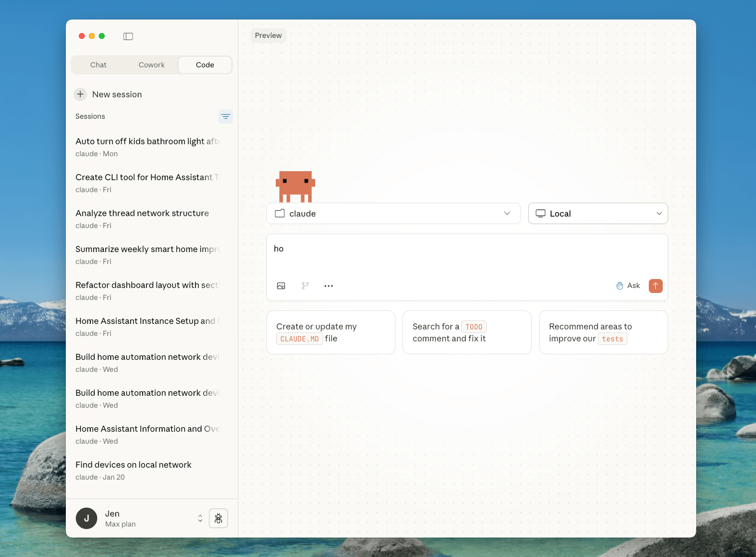
Task: Click the Preview badge
Action: click(x=268, y=35)
